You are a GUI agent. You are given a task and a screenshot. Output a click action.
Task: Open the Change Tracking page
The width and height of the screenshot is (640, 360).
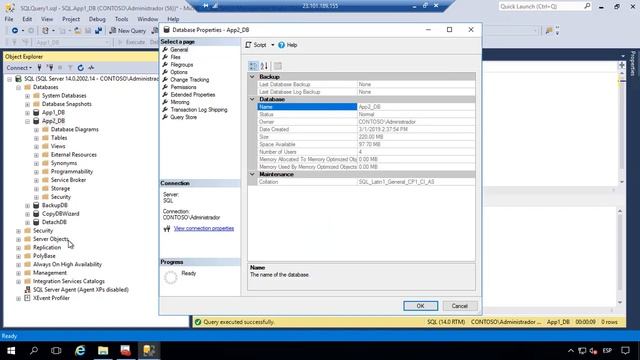(x=189, y=80)
